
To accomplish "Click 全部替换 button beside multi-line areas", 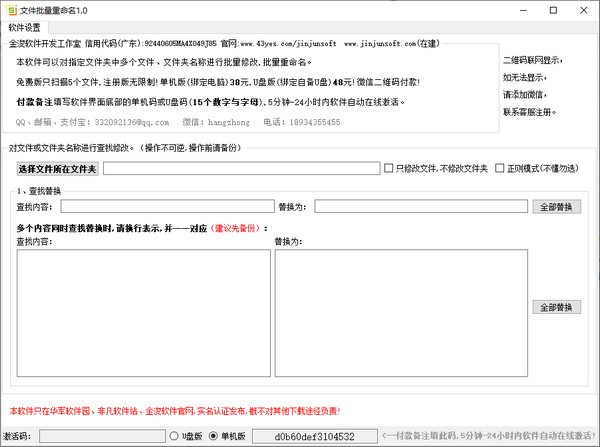I will pyautogui.click(x=556, y=307).
